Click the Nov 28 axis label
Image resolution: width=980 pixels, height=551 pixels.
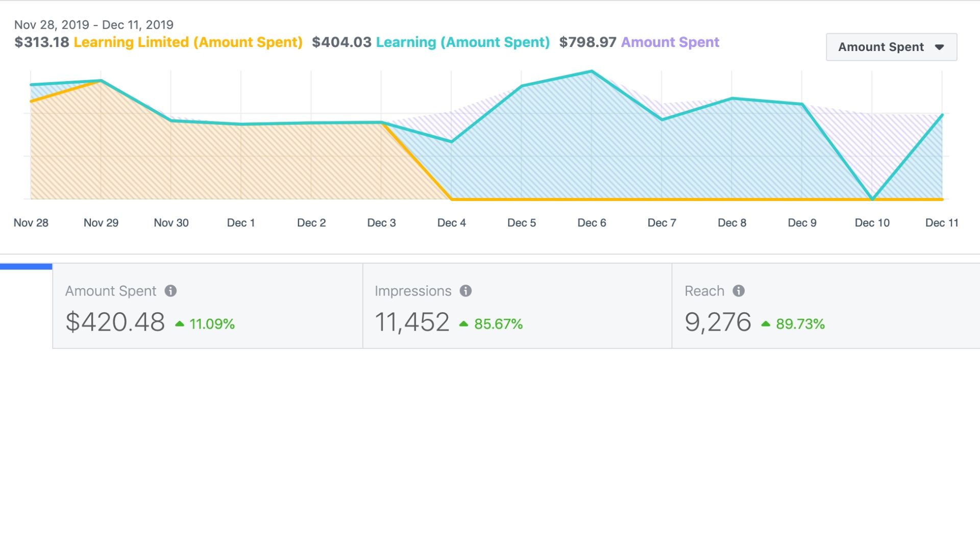[x=31, y=222]
